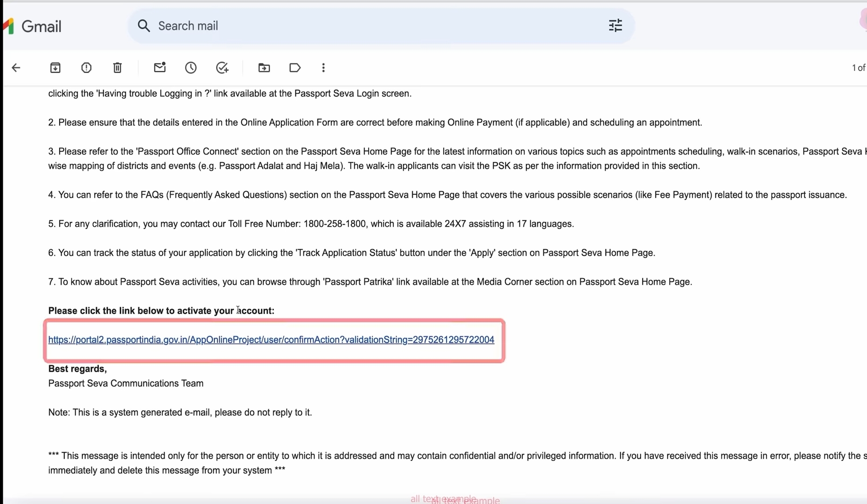Archive this email
Viewport: 867px width, 504px height.
coord(56,68)
